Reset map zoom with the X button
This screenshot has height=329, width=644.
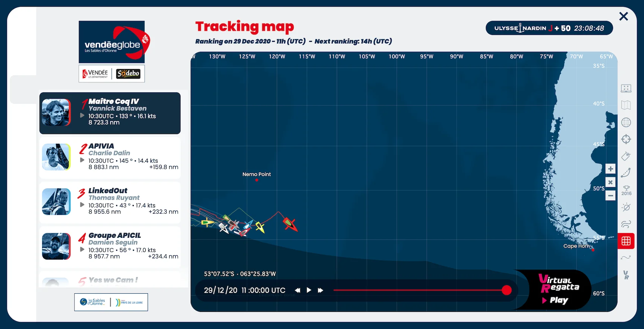pos(610,182)
